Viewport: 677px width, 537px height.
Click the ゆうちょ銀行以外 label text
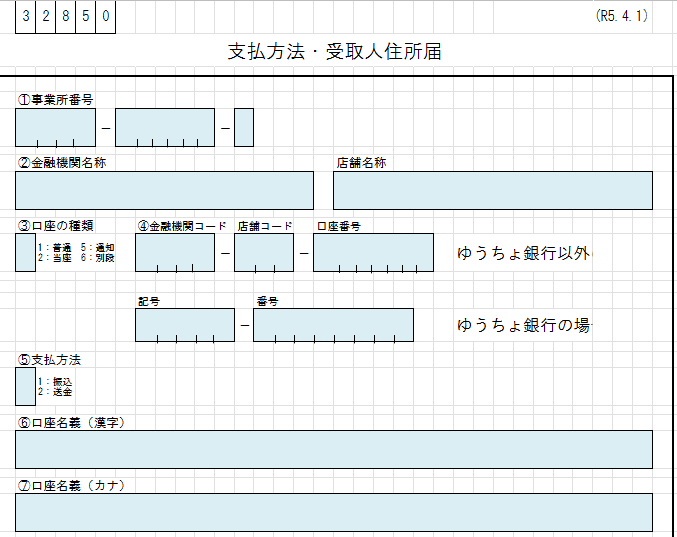point(524,253)
